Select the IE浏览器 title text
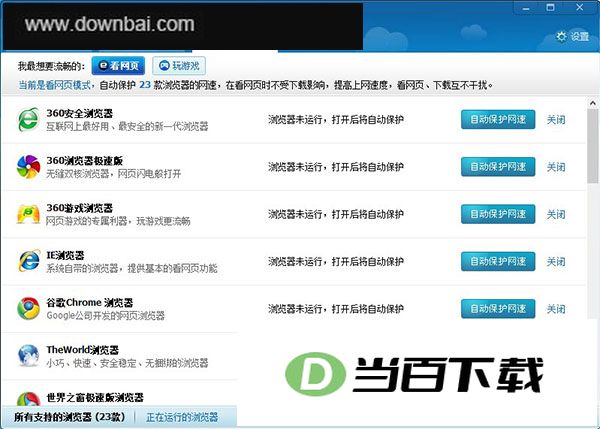This screenshot has height=429, width=600. (x=65, y=255)
